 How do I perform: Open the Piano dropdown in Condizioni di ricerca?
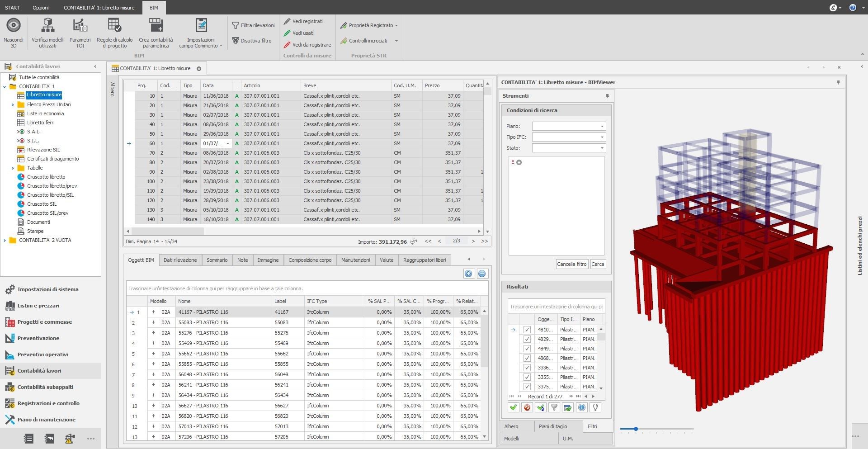coord(602,126)
